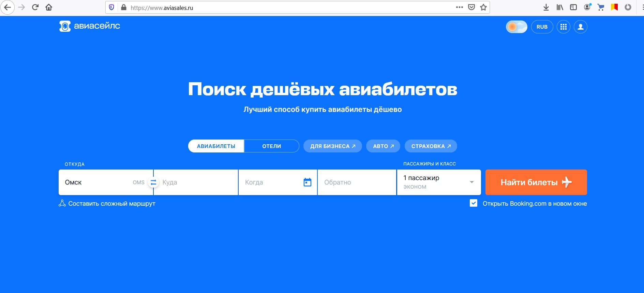Click the gray circular extension icon
The image size is (644, 293).
click(x=628, y=7)
